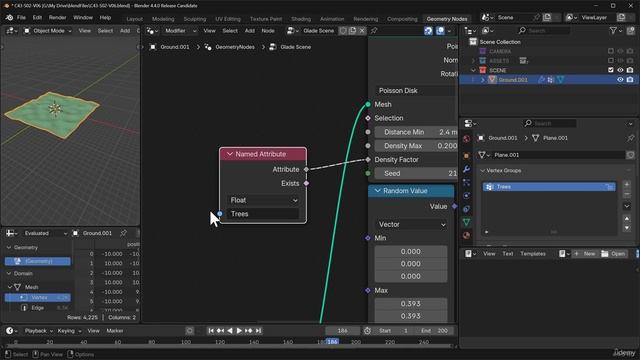
Task: Collapse the Named Attribute node
Action: pyautogui.click(x=230, y=154)
